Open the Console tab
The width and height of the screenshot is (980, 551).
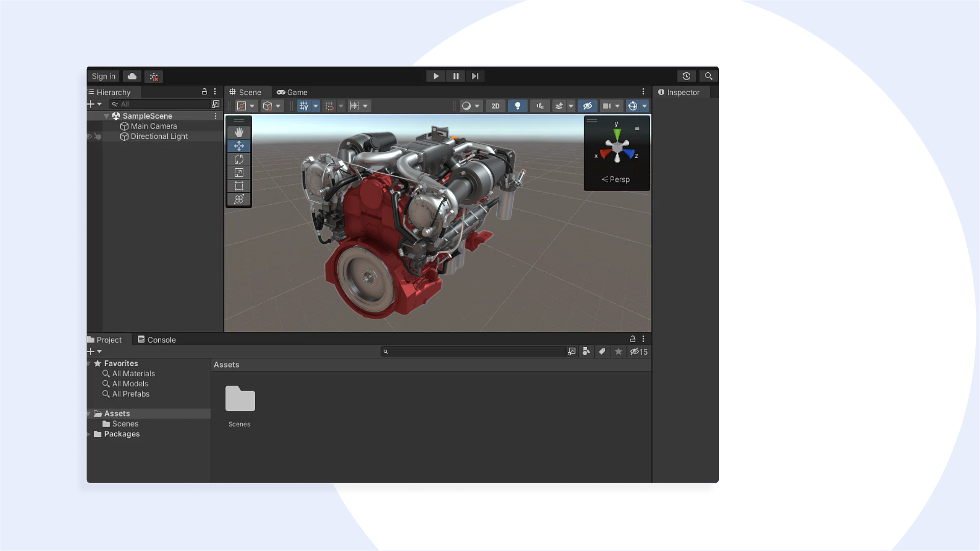tap(157, 340)
